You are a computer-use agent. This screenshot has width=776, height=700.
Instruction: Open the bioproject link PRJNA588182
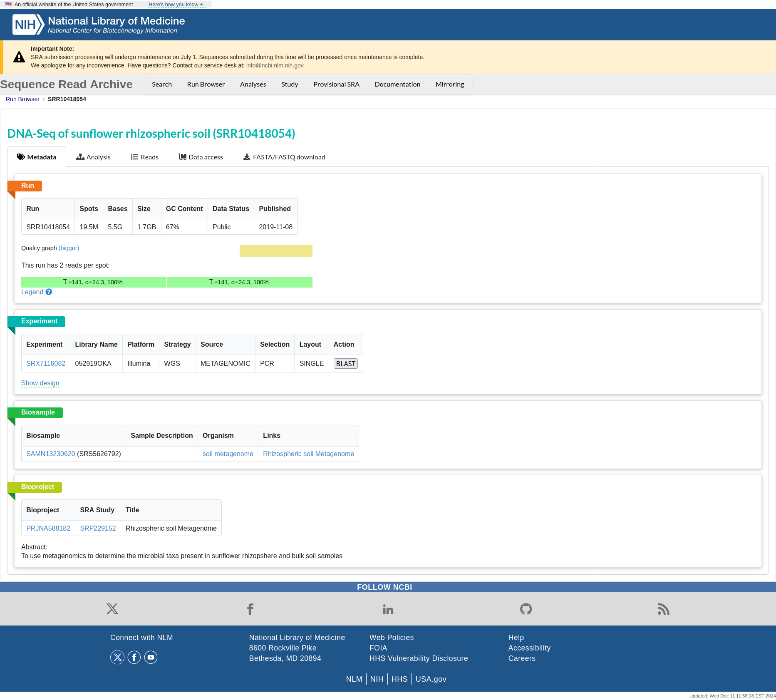[48, 528]
